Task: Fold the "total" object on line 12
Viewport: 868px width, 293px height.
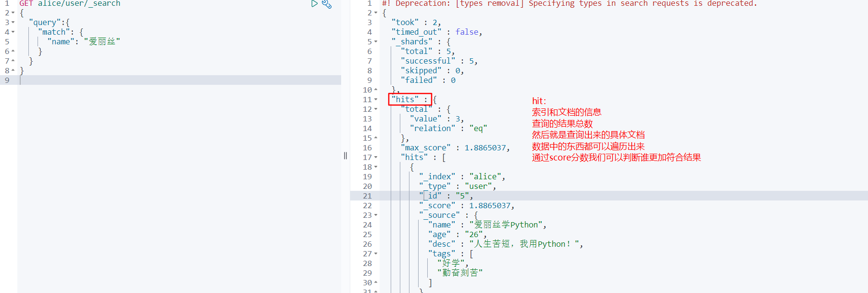Action: (376, 109)
